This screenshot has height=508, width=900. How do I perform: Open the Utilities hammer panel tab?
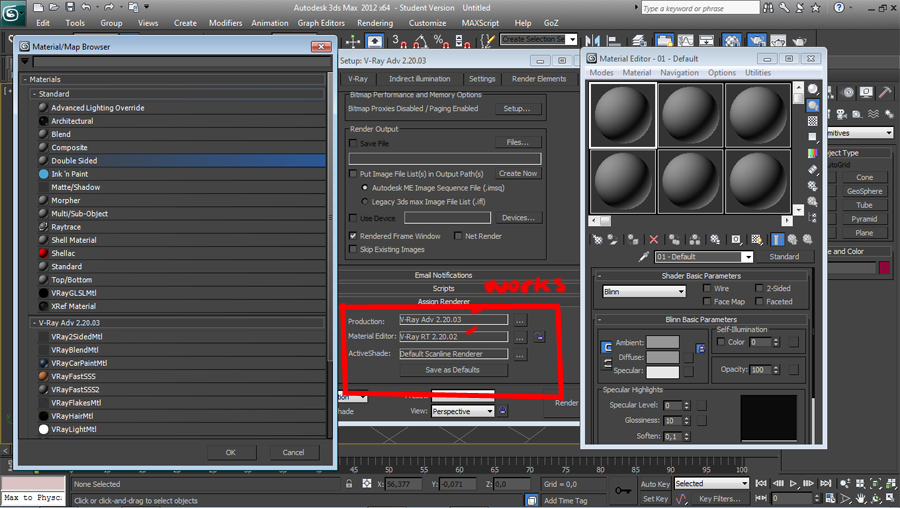[x=885, y=92]
